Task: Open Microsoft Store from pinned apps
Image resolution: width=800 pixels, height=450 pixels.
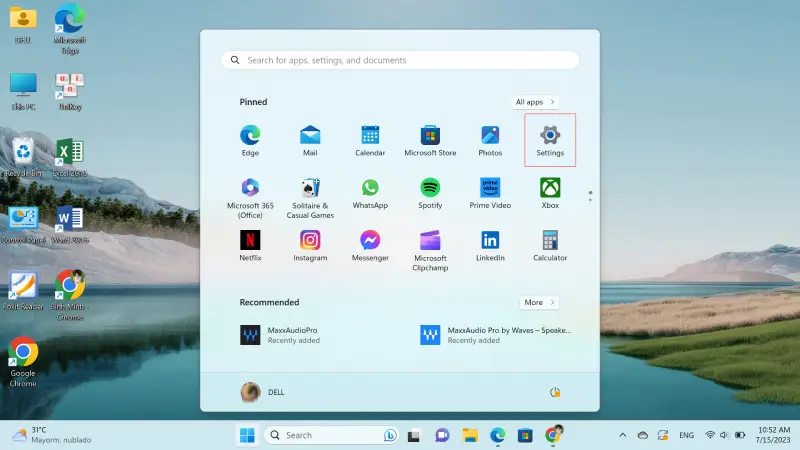Action: click(x=430, y=140)
